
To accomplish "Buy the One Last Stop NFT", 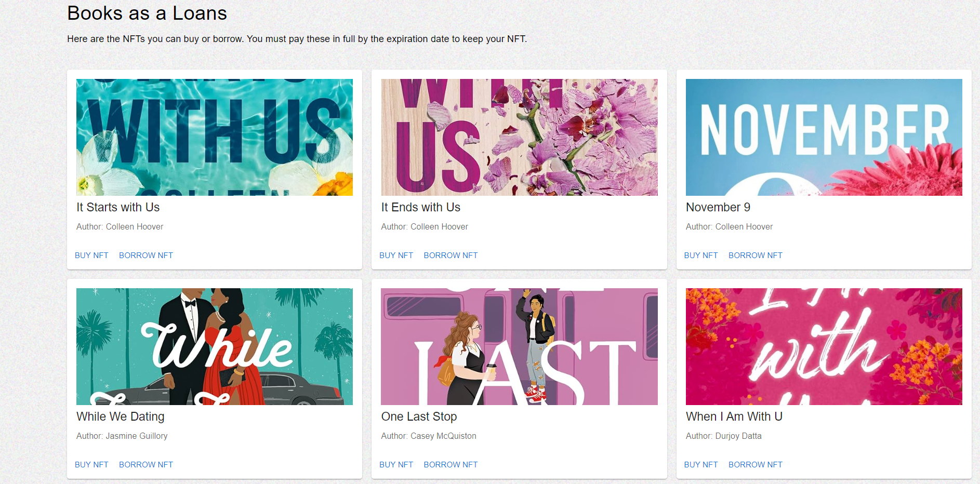I will [x=396, y=465].
